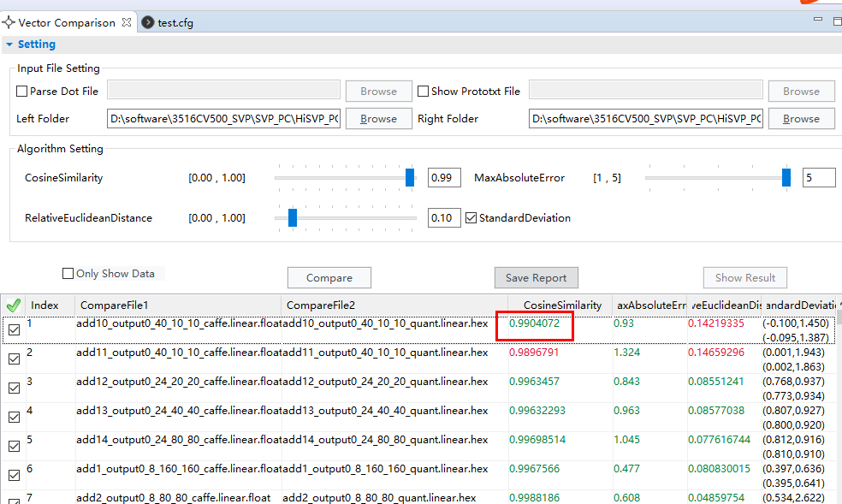This screenshot has width=842, height=504.
Task: Click the max absolute error value 0.477
Action: coord(626,469)
